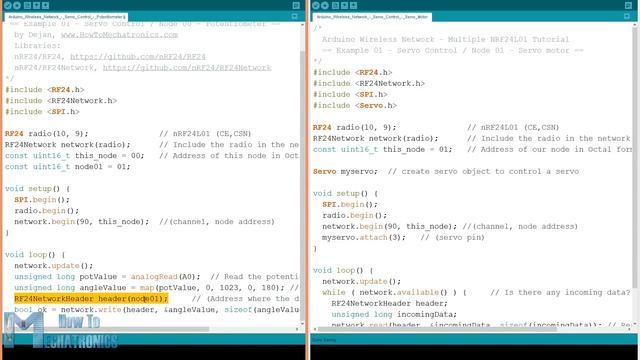Click Verify in the Servo Motor sketch window
This screenshot has height=360, width=640.
[x=316, y=5]
